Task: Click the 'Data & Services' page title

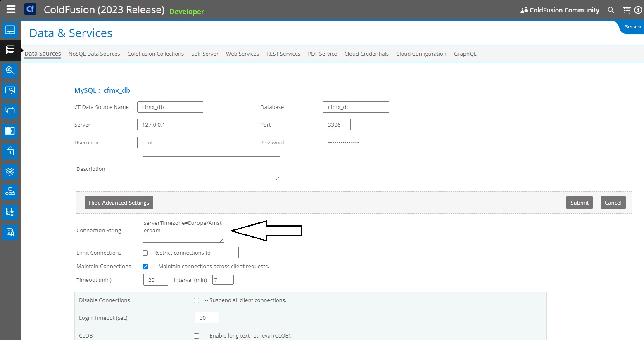Action: coord(71,33)
